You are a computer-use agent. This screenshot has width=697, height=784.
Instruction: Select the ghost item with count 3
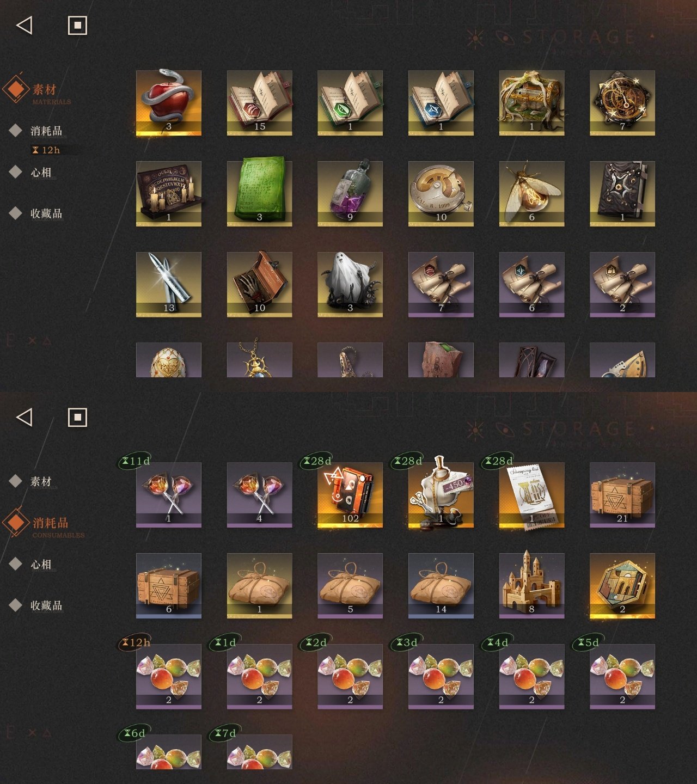(350, 284)
